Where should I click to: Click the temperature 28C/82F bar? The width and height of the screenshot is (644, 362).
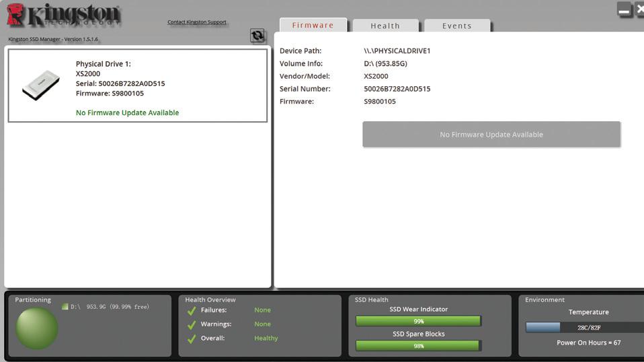coord(585,328)
